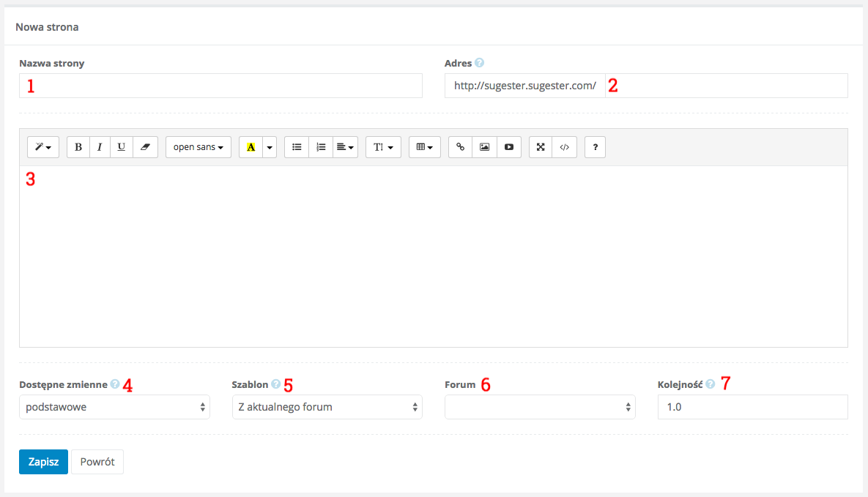Click the Nowa strona heading

click(x=47, y=27)
